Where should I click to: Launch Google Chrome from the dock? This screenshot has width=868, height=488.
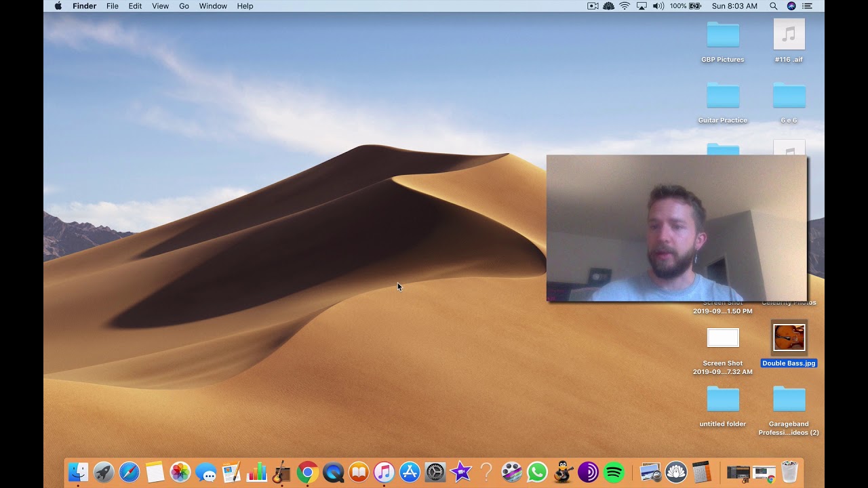307,472
